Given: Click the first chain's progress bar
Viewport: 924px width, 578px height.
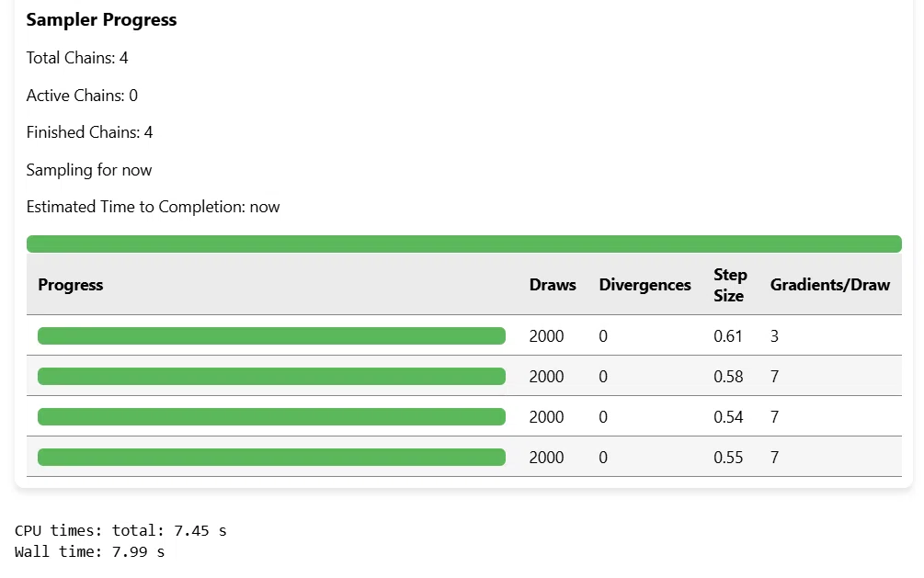Looking at the screenshot, I should click(271, 335).
